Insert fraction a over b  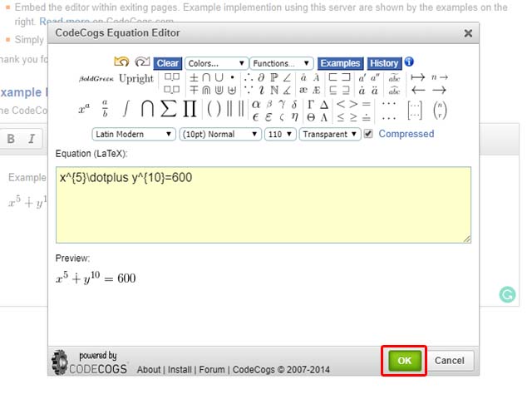click(105, 109)
